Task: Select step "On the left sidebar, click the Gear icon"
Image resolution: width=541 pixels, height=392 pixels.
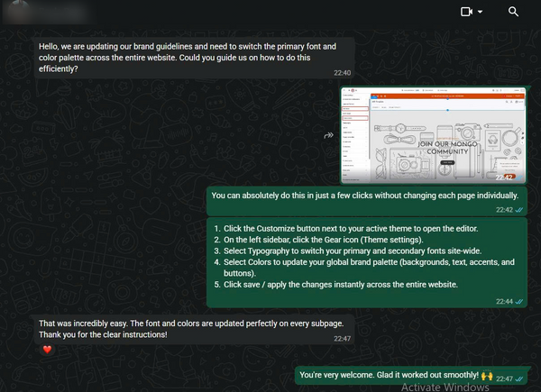Action: tap(324, 240)
